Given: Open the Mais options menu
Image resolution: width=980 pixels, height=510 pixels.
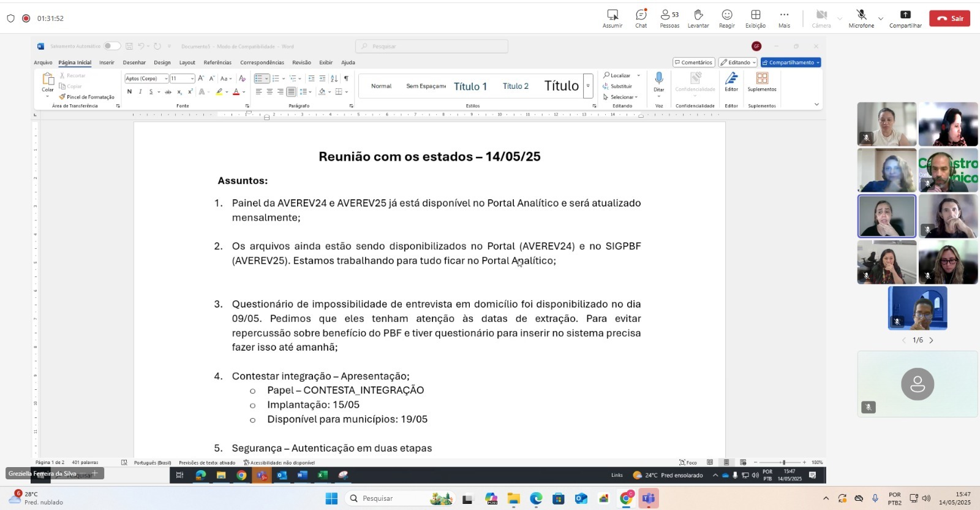Looking at the screenshot, I should point(784,18).
